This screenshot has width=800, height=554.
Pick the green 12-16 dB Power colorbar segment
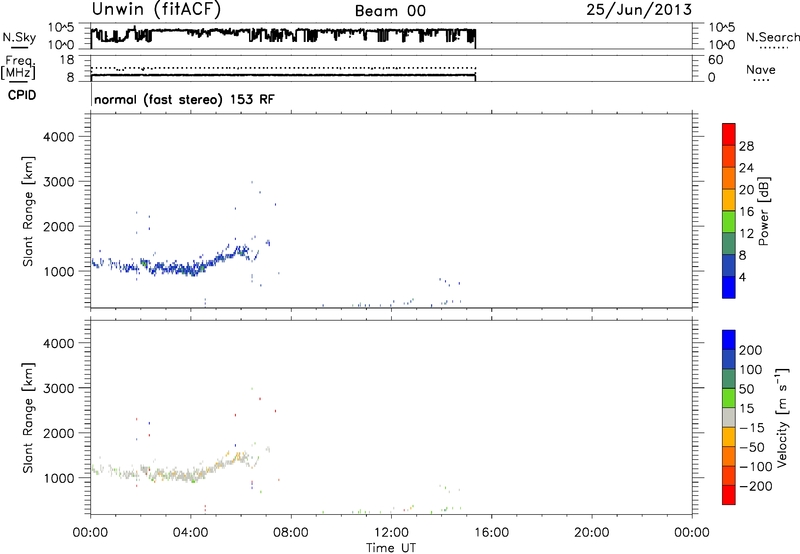729,221
